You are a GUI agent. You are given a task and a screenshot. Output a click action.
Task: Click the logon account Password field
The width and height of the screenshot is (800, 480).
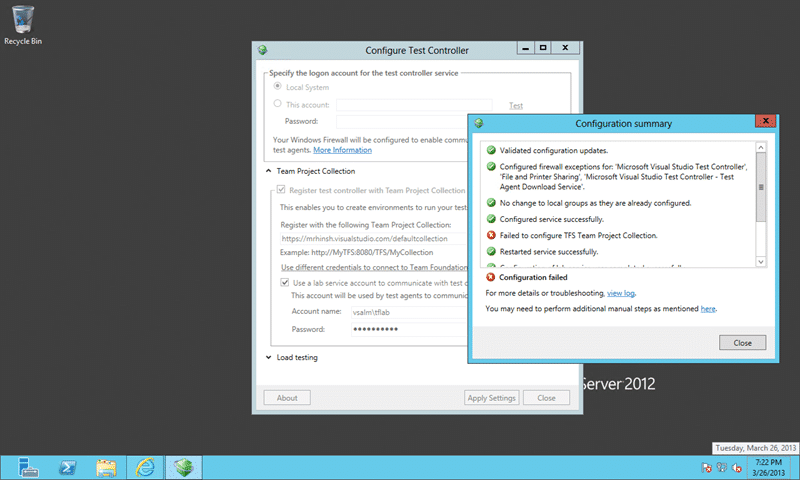(x=402, y=121)
